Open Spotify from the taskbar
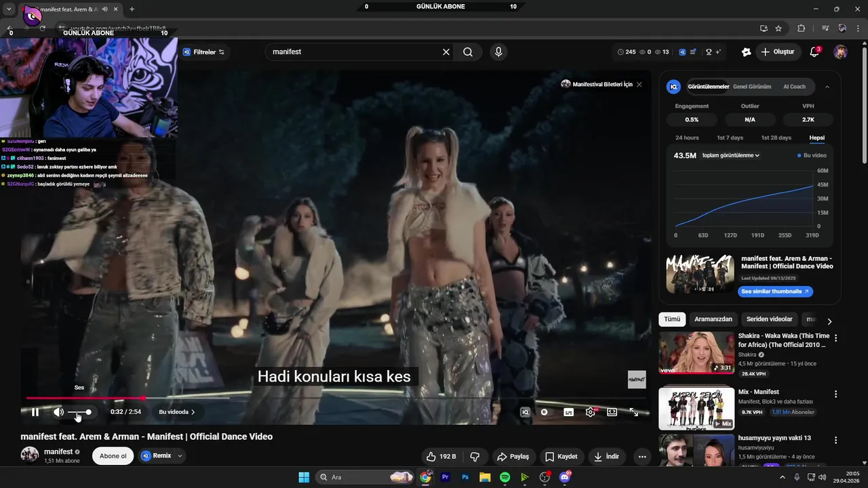The image size is (868, 488). (x=505, y=477)
